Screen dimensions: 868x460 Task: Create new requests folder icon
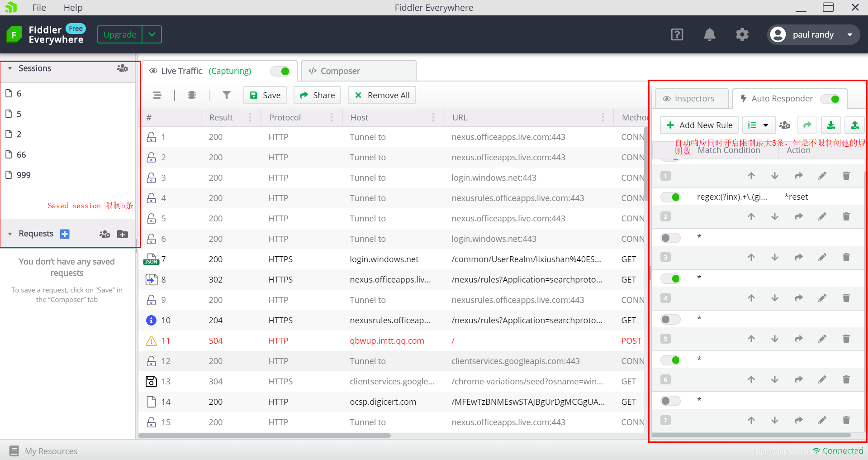pos(123,234)
